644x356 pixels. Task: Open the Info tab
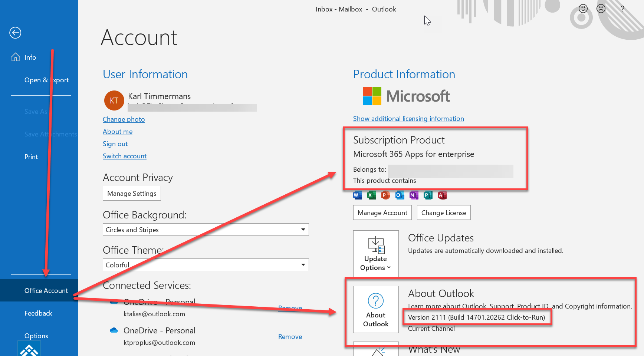point(39,57)
